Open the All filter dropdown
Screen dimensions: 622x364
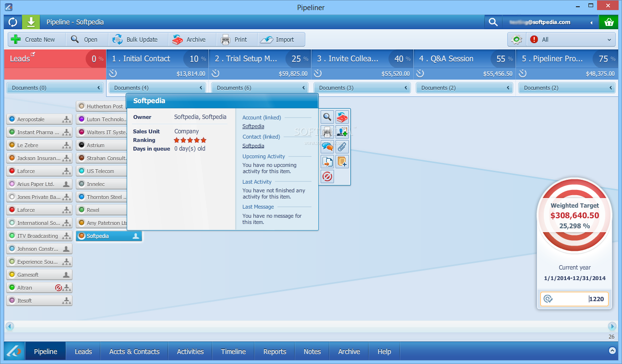pyautogui.click(x=571, y=39)
